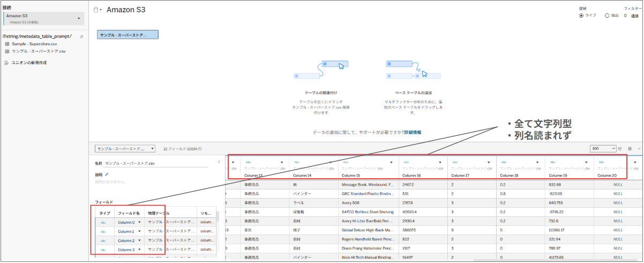Open the Column 3 field name dropdown
Screen dimensions: 644x263
pos(139,250)
